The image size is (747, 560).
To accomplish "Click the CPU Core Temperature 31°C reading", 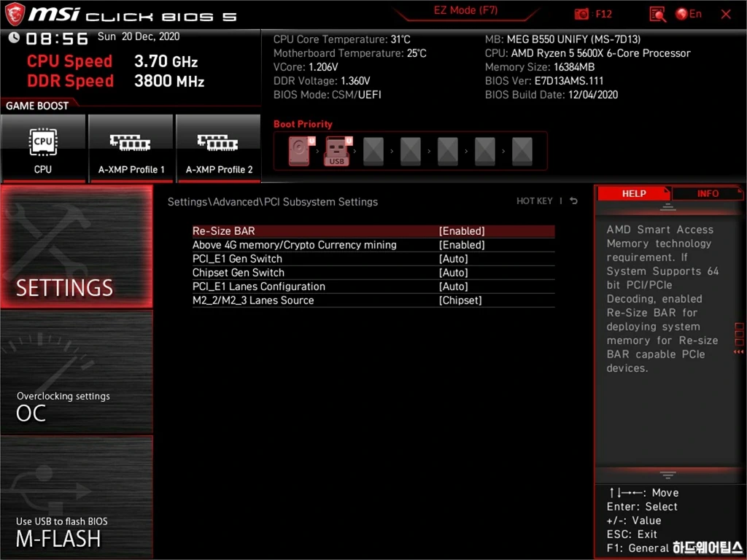I will (341, 39).
